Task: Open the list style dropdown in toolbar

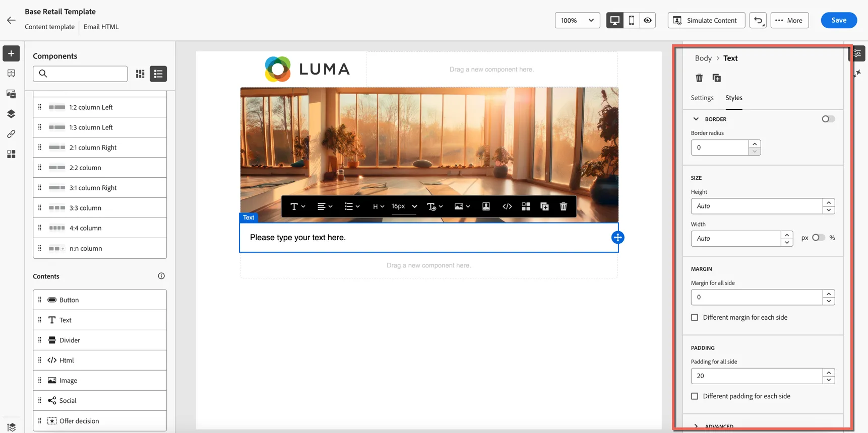Action: click(x=352, y=206)
